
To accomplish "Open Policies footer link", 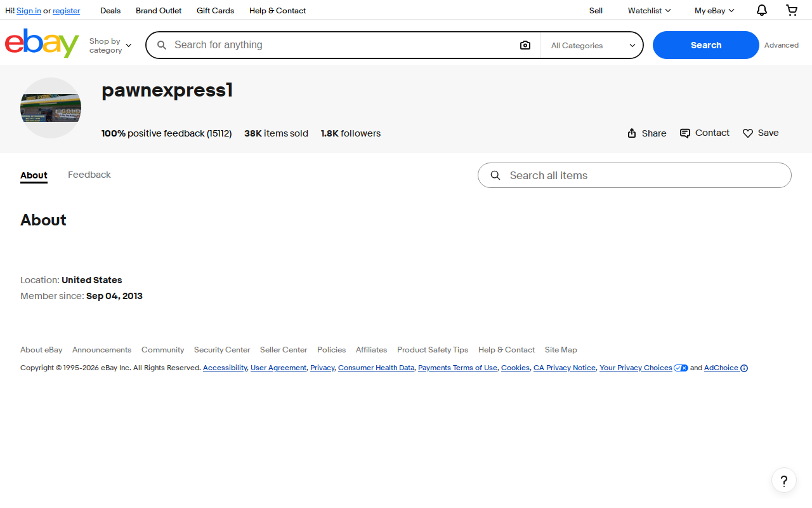I will (x=331, y=350).
